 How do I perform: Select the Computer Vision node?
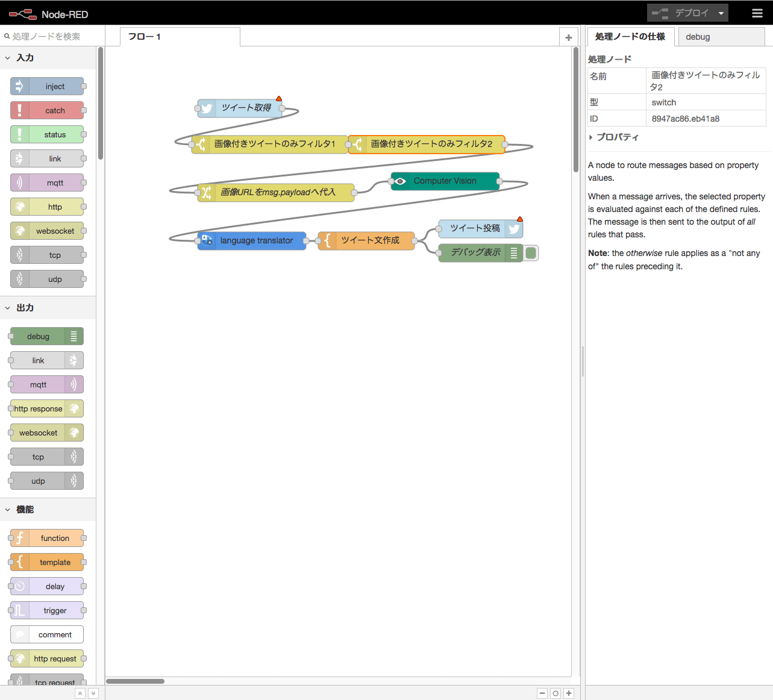point(445,181)
